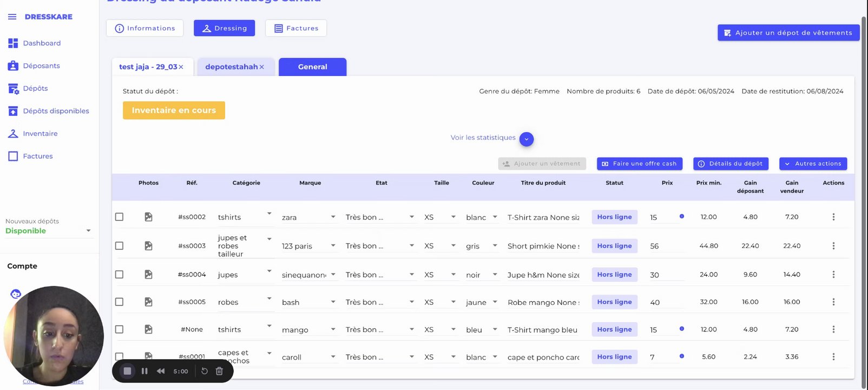The height and width of the screenshot is (390, 868).
Task: Switch to the Informations tab
Action: click(x=144, y=28)
